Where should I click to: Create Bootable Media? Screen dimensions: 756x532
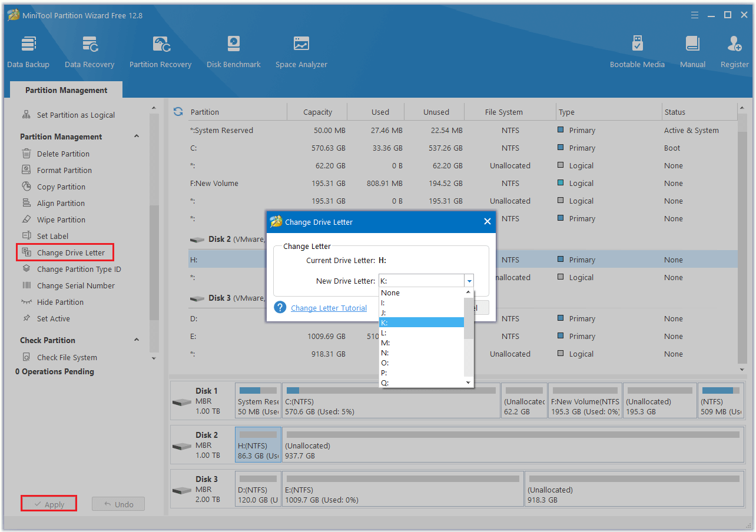coord(637,52)
